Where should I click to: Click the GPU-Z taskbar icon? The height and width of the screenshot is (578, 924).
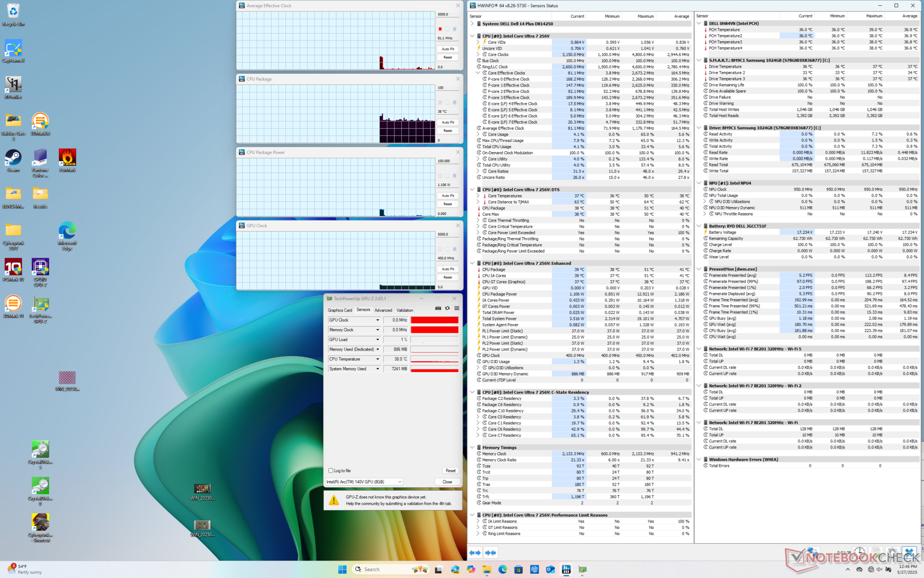(582, 569)
